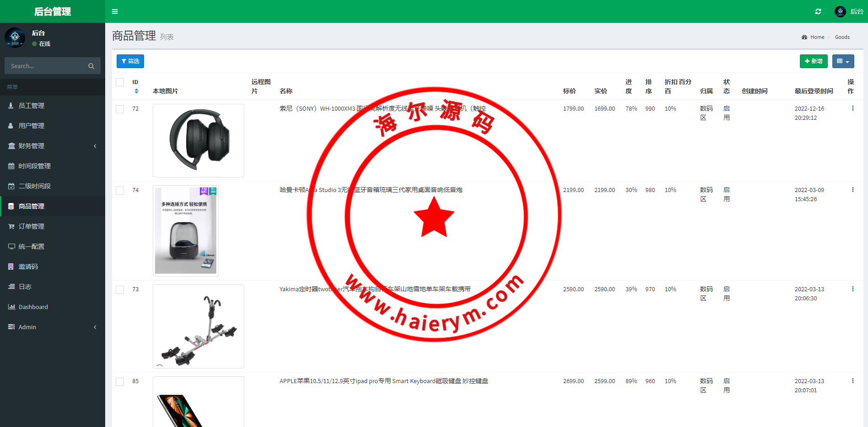
Task: Click the refresh icon in the top bar
Action: pos(818,11)
